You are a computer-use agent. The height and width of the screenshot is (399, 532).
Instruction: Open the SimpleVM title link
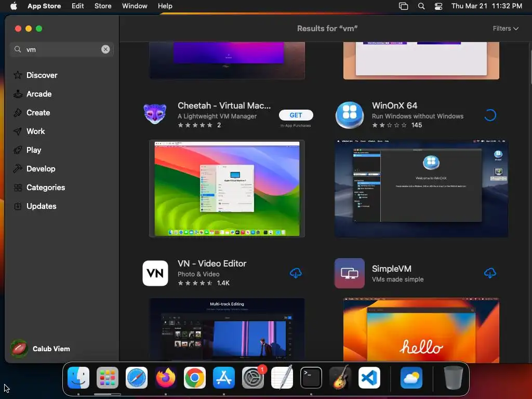click(x=392, y=269)
